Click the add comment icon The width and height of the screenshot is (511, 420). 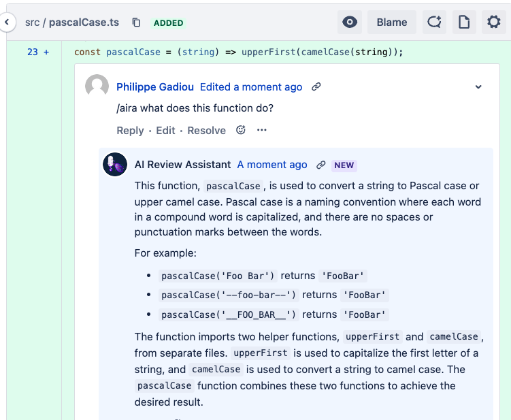(x=433, y=22)
